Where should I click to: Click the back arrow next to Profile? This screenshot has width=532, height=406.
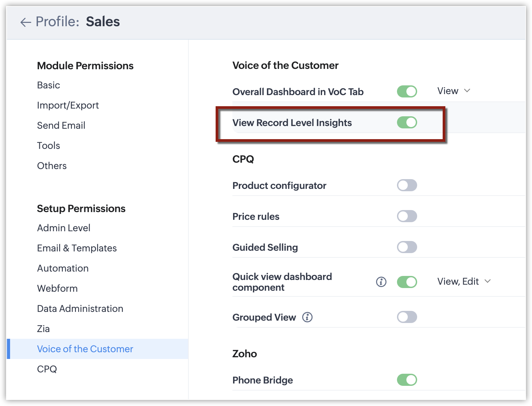tap(26, 22)
